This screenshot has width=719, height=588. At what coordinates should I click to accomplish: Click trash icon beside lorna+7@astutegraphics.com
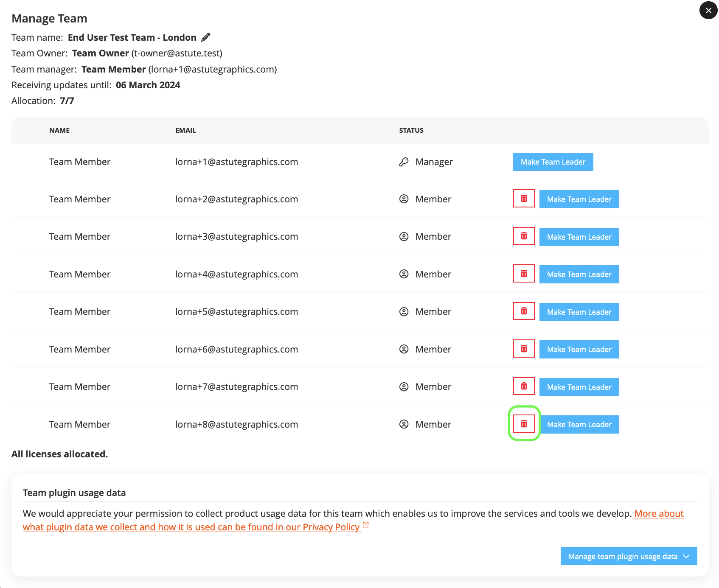click(x=524, y=386)
